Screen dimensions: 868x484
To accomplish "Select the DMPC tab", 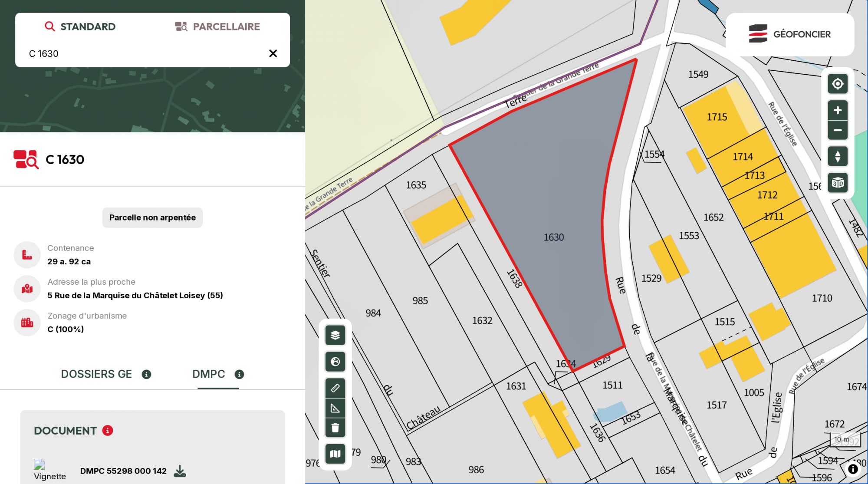I will click(209, 374).
